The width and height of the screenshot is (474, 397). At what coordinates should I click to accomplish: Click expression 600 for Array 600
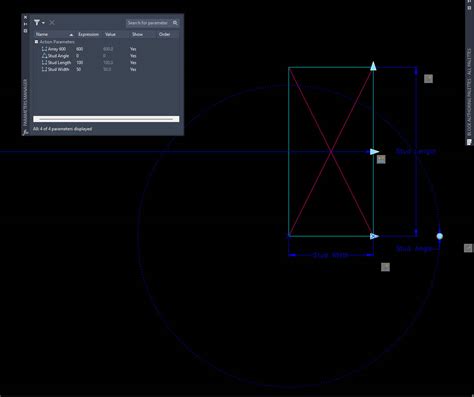pos(79,49)
